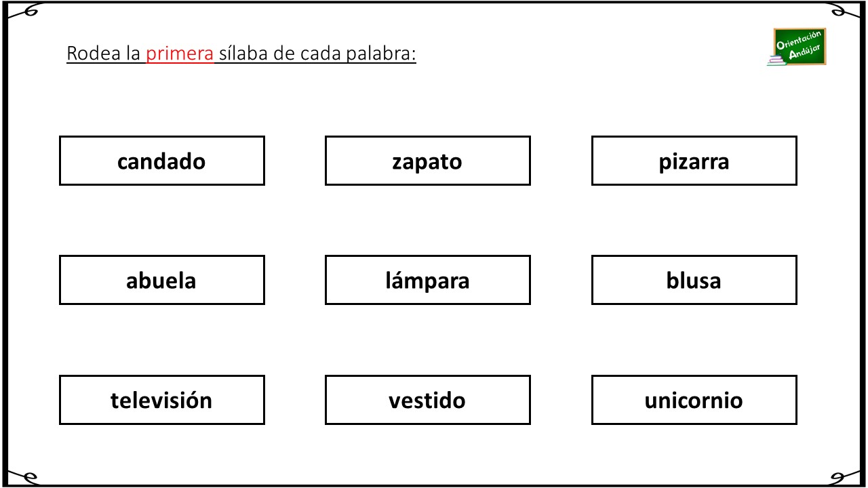Click the first syllable 'pi' of pizarra

pos(667,163)
